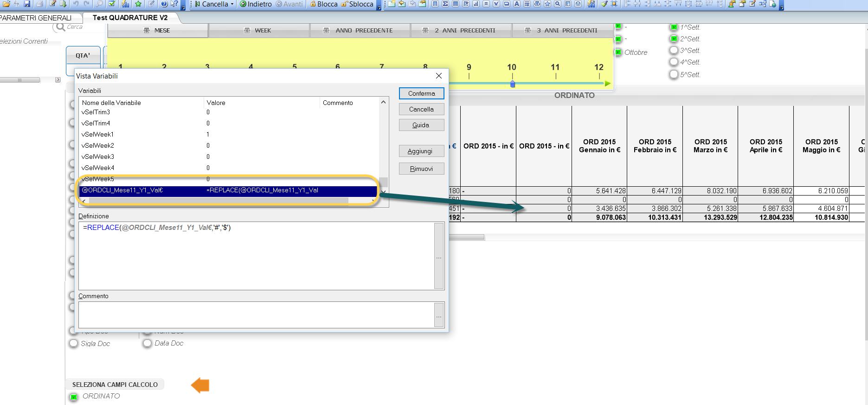Click the green arrow at the month slider end
The image size is (868, 405).
coord(608,84)
